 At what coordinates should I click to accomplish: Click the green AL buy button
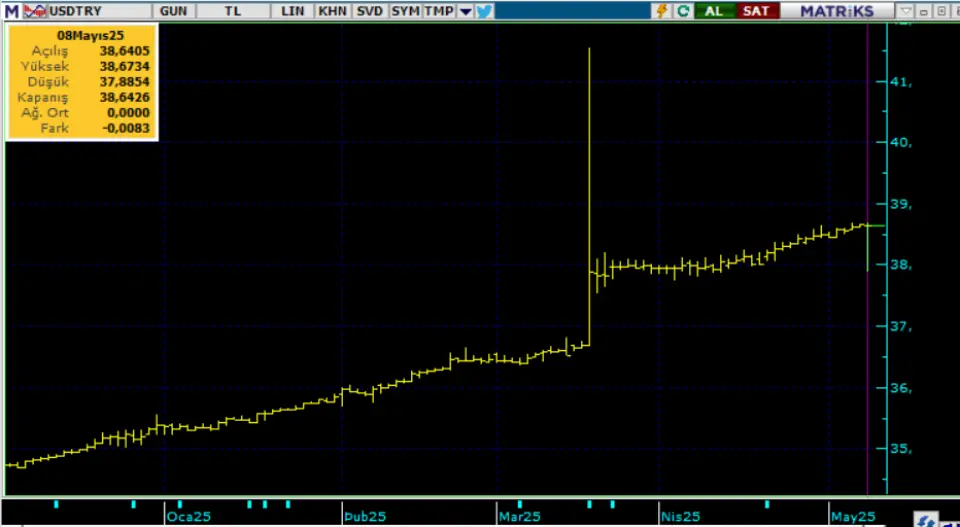(x=714, y=11)
